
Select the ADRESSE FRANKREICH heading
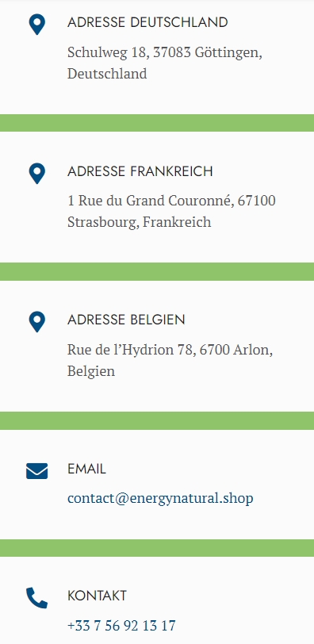point(140,171)
